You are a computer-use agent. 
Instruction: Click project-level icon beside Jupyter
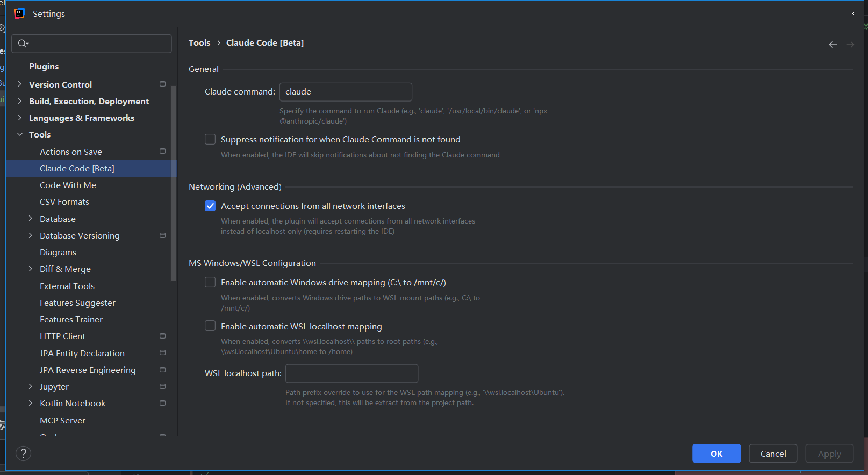(x=162, y=386)
